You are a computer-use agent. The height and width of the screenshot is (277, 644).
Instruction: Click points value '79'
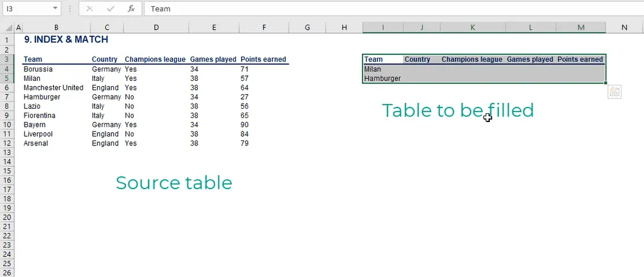coord(245,143)
